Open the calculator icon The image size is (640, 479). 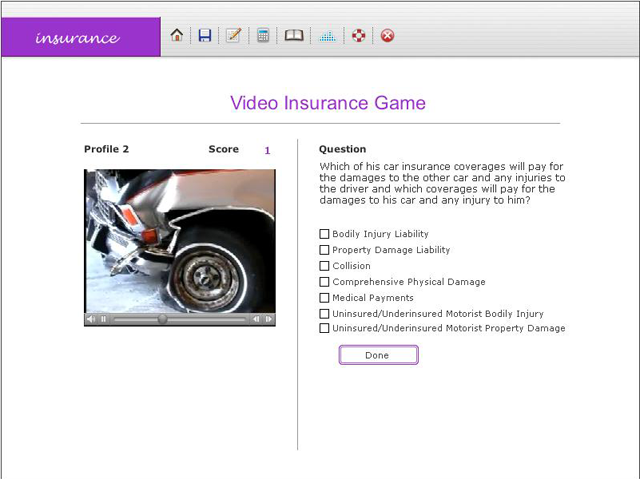click(x=263, y=35)
